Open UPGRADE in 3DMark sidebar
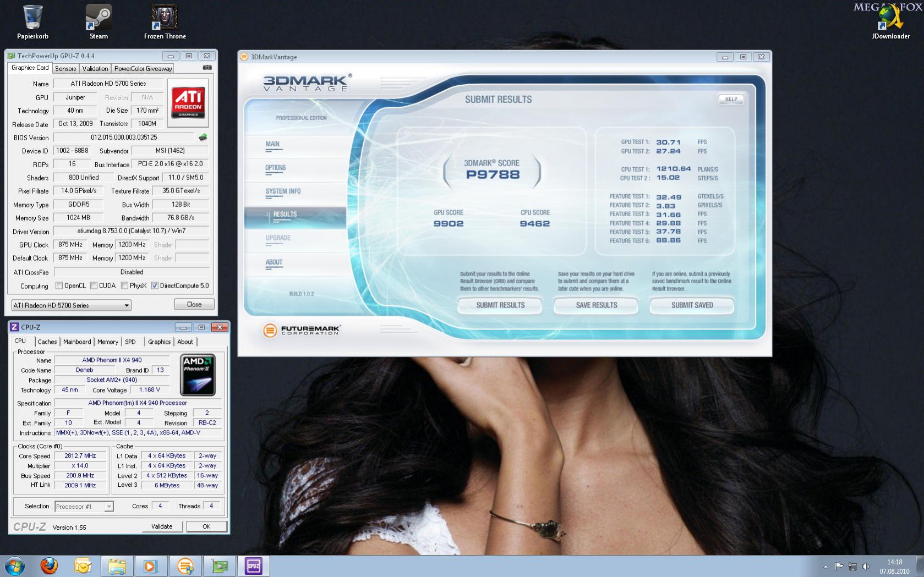The width and height of the screenshot is (924, 577). tap(278, 238)
